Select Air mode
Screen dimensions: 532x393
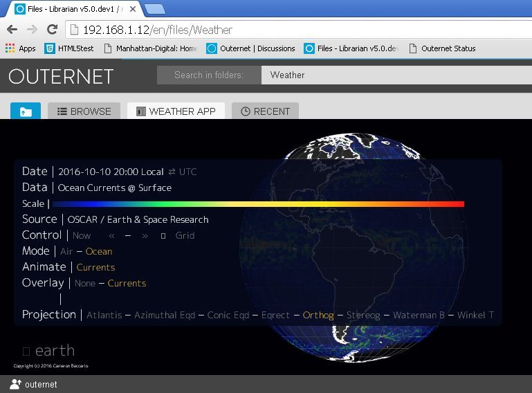coord(66,251)
